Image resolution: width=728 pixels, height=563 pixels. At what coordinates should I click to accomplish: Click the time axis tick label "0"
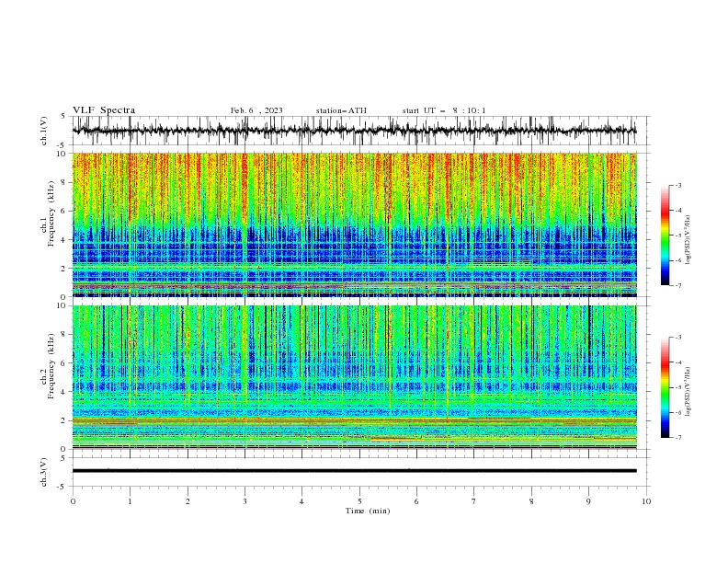coord(73,501)
